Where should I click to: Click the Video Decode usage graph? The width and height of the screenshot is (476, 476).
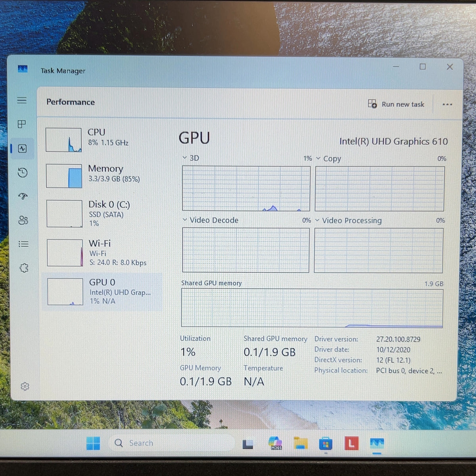tap(246, 250)
